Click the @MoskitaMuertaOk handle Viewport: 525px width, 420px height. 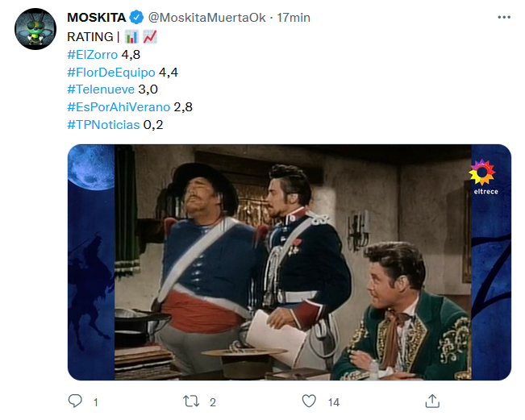tap(207, 18)
